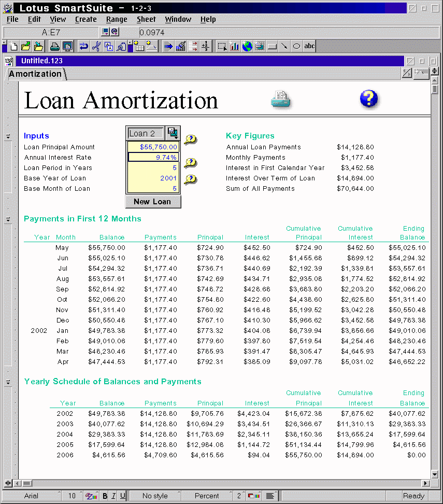Screen dimensions: 443x504
Task: Click the Base Year of Loan 2001 field
Action: pyautogui.click(x=153, y=178)
